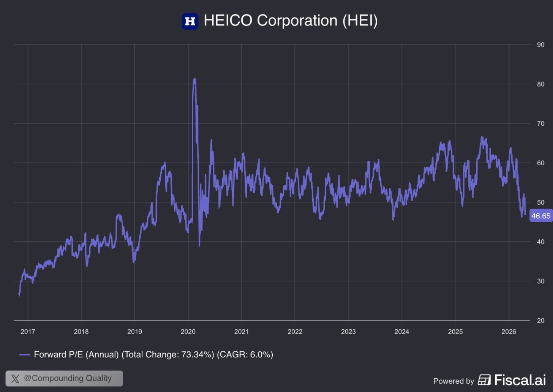Click the 2018 x-axis label
This screenshot has height=392, width=553.
click(x=81, y=332)
